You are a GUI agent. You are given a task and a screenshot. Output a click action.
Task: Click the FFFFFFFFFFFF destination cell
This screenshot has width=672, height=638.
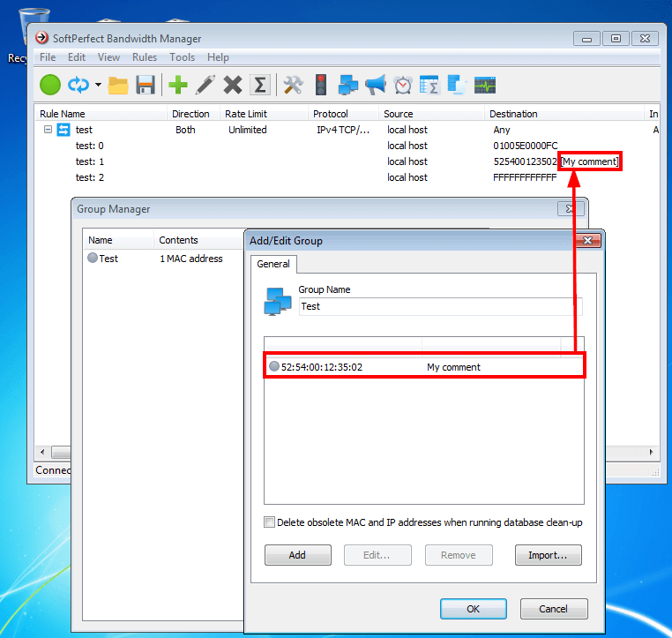tap(525, 177)
